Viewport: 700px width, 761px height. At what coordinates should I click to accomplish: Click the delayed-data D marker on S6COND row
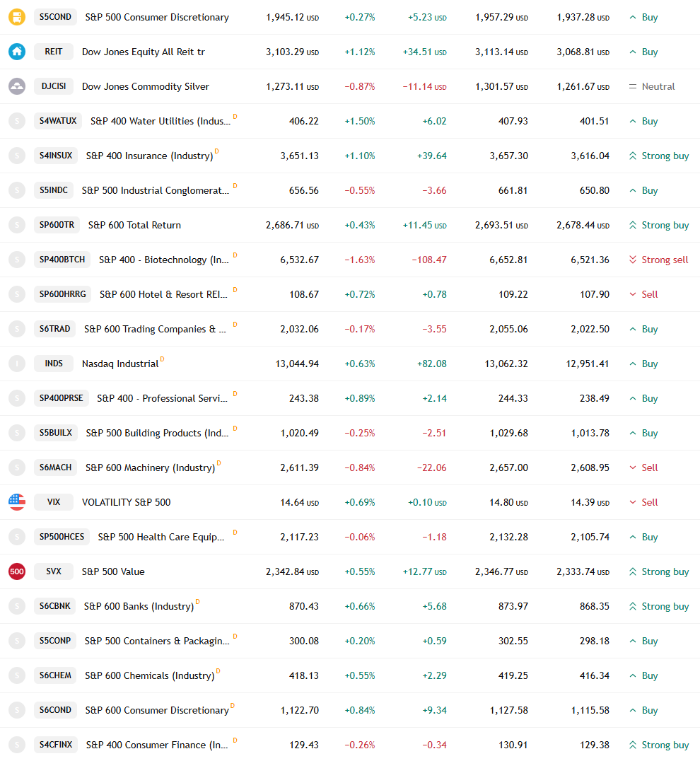pyautogui.click(x=233, y=705)
